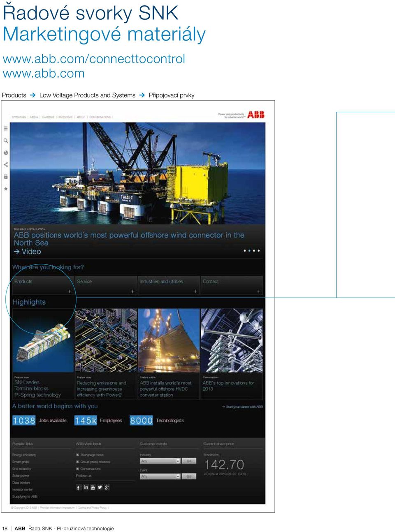The width and height of the screenshot is (395, 532).
Task: Click the star favorites icon in sidebar
Action: coord(6,189)
